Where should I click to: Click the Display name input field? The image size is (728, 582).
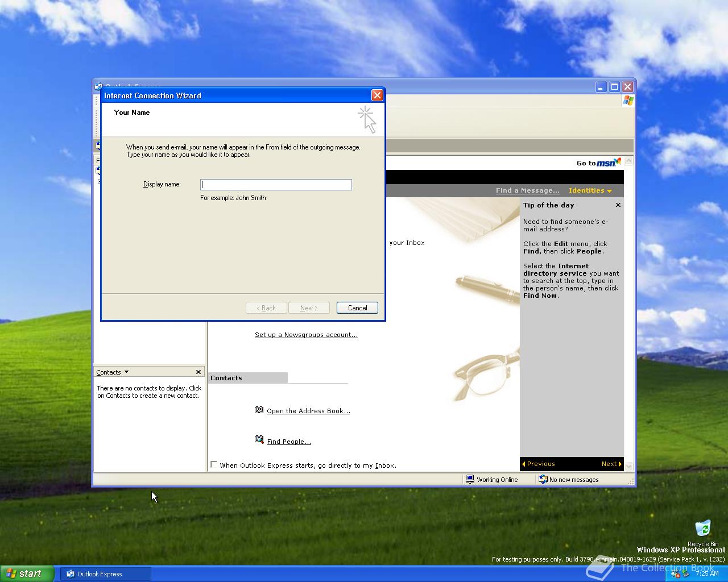click(x=276, y=185)
